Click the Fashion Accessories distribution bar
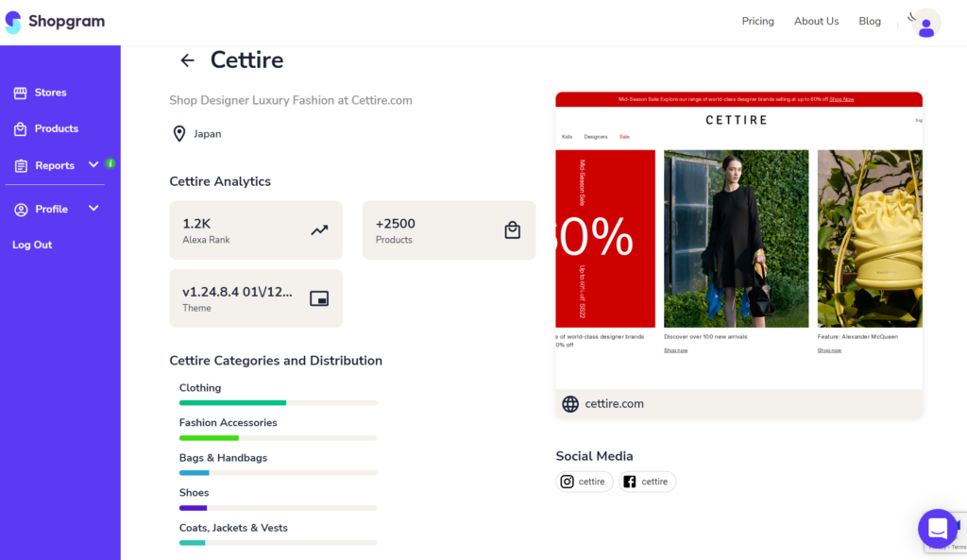The height and width of the screenshot is (560, 967). [x=278, y=438]
